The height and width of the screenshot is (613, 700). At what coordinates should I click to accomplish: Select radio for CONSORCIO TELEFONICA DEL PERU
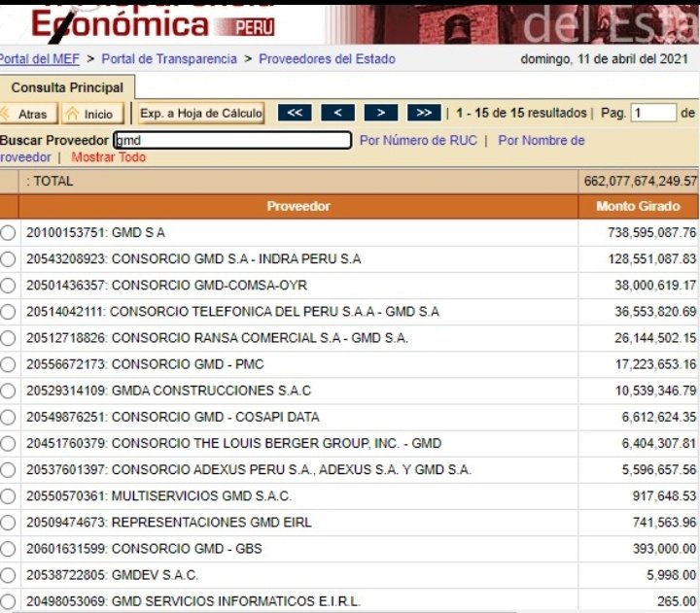(8, 312)
